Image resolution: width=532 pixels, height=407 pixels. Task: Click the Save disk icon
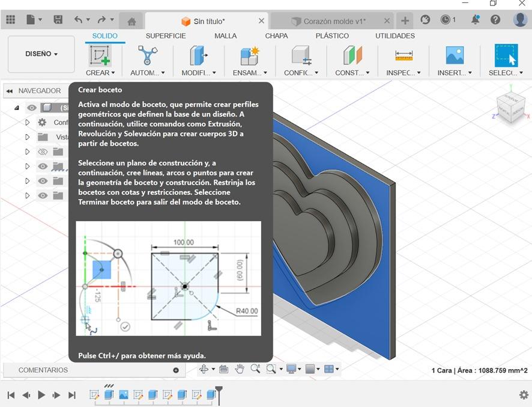(x=58, y=20)
